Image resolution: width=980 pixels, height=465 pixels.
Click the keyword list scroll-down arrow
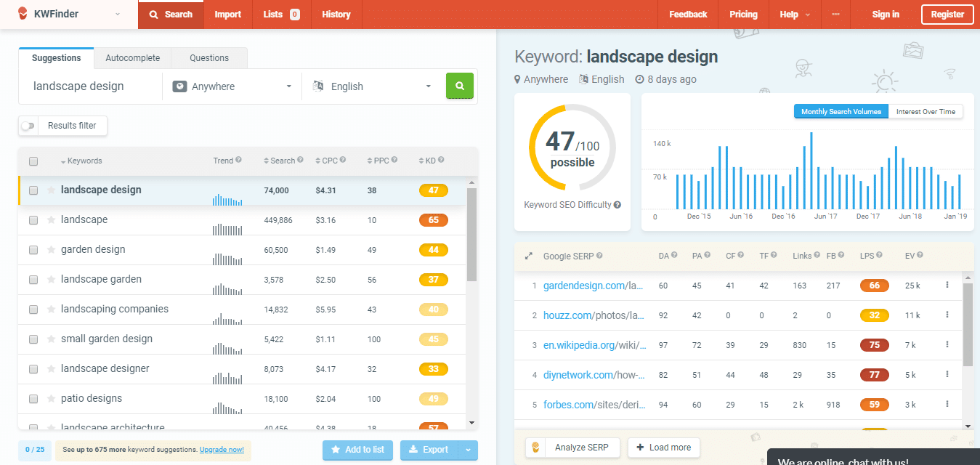[x=471, y=422]
